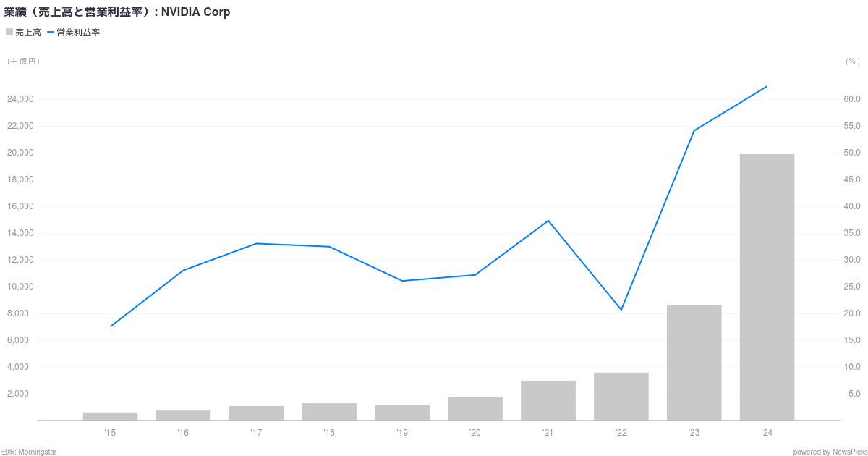Toggle the 営業利益率 legend item
868x456 pixels.
[74, 33]
